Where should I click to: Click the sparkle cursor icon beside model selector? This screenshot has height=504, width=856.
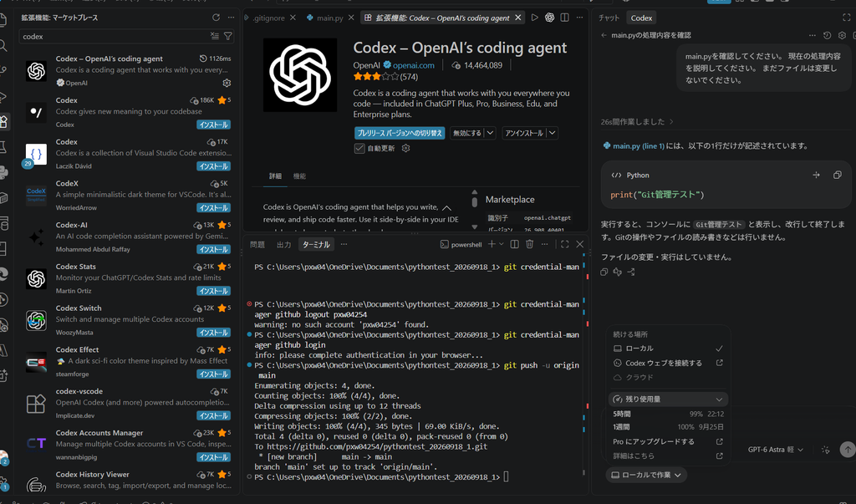(x=825, y=450)
